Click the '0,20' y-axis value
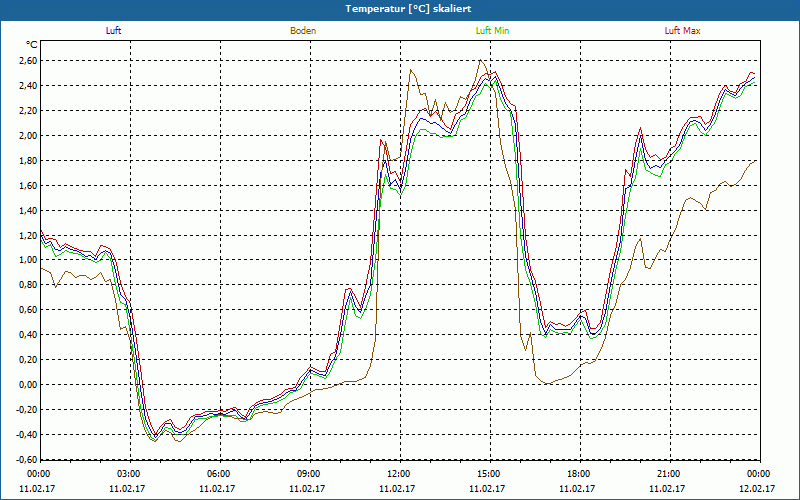The image size is (800, 500). coord(29,360)
